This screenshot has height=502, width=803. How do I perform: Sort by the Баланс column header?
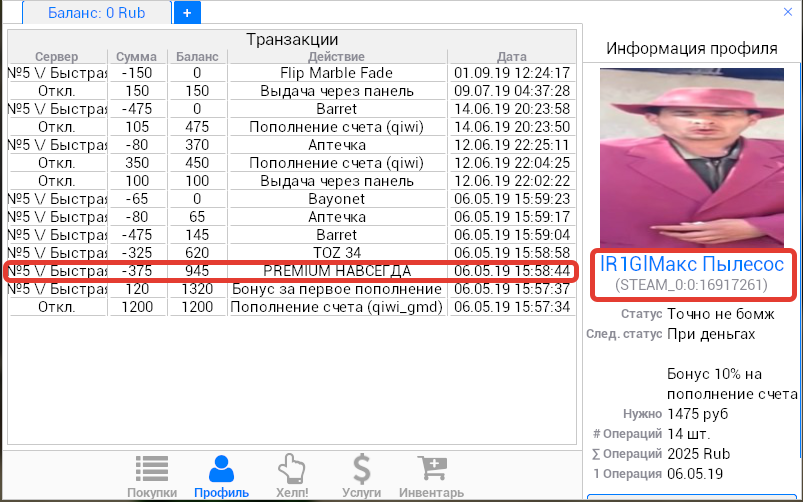pos(197,56)
